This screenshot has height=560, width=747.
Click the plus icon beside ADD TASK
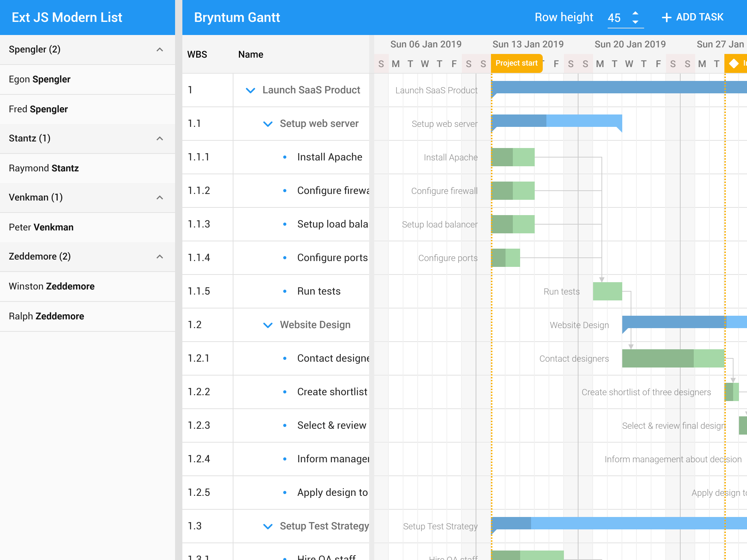point(667,17)
